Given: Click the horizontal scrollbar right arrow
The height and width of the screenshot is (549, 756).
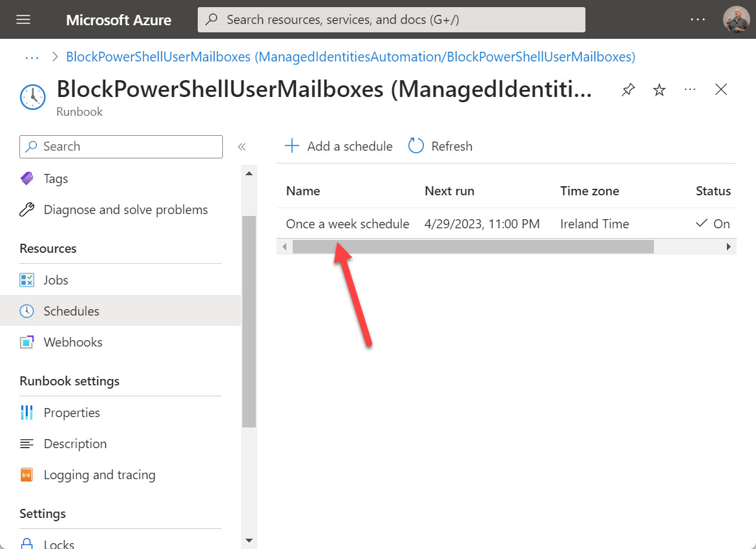Looking at the screenshot, I should [x=729, y=246].
